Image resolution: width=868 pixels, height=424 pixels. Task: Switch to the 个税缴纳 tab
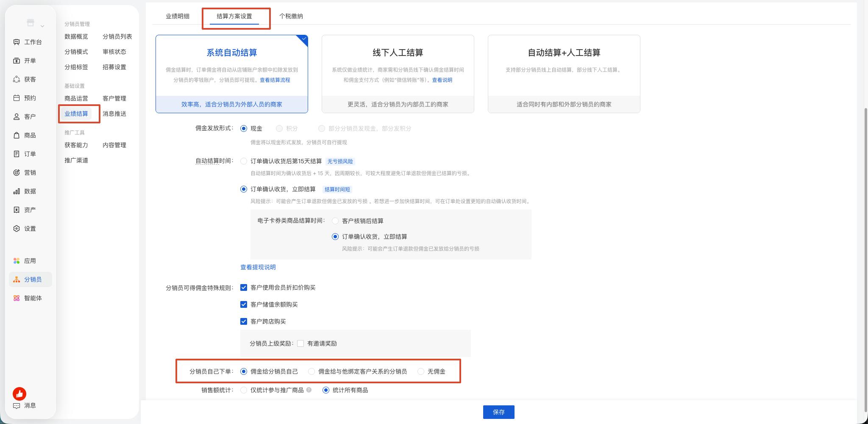291,16
